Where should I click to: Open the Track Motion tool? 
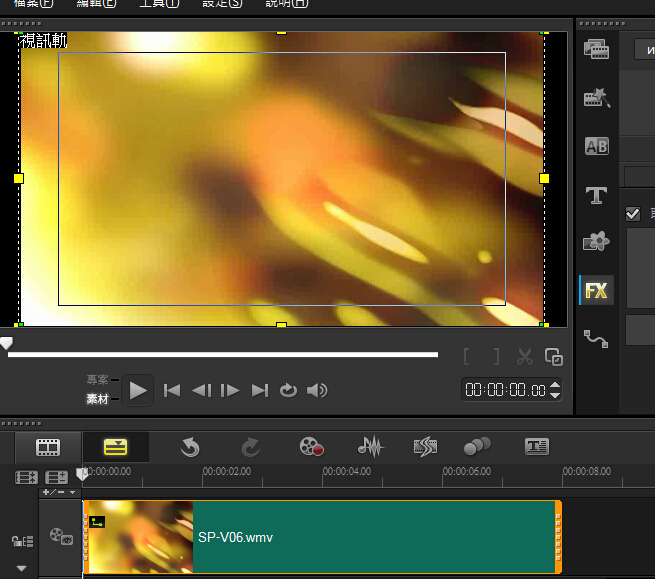click(477, 446)
